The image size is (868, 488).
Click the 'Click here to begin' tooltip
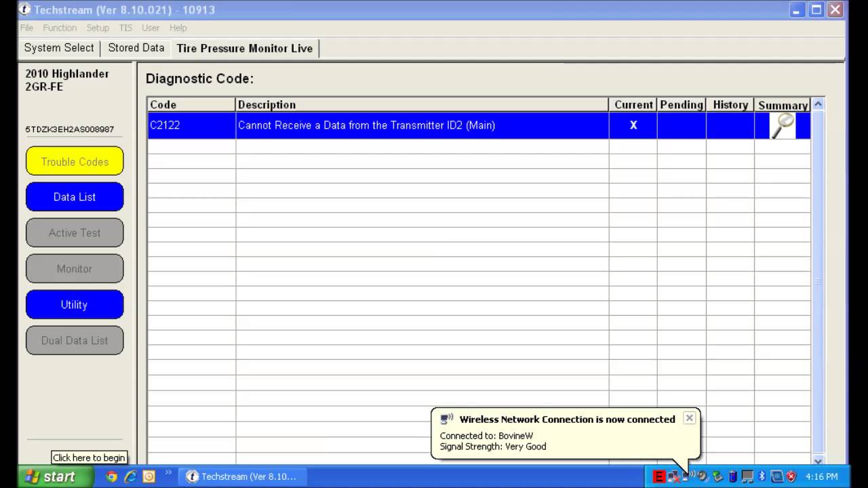point(89,457)
